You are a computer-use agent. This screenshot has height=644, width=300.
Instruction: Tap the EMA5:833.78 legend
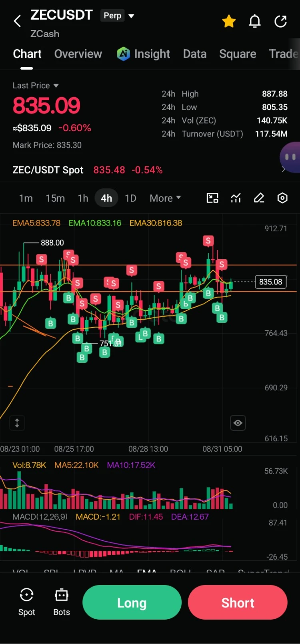click(36, 223)
